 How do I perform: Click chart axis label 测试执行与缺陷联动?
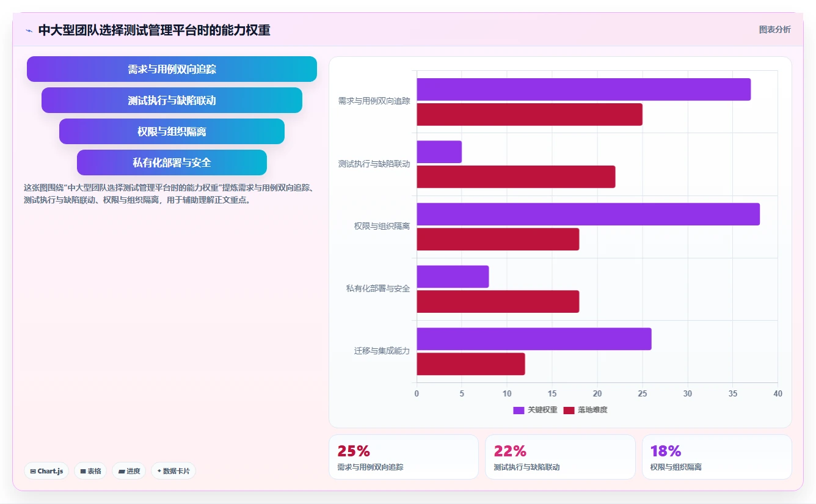(x=374, y=164)
